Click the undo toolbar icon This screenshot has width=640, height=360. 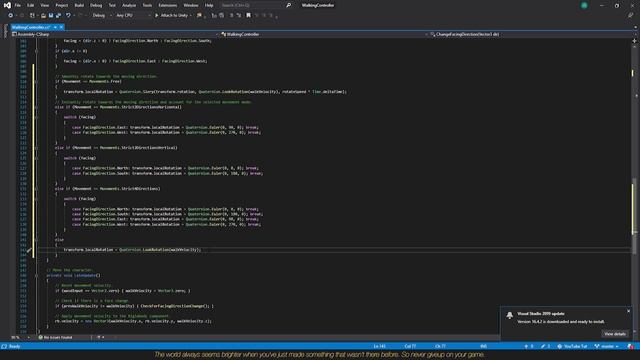[x=68, y=16]
